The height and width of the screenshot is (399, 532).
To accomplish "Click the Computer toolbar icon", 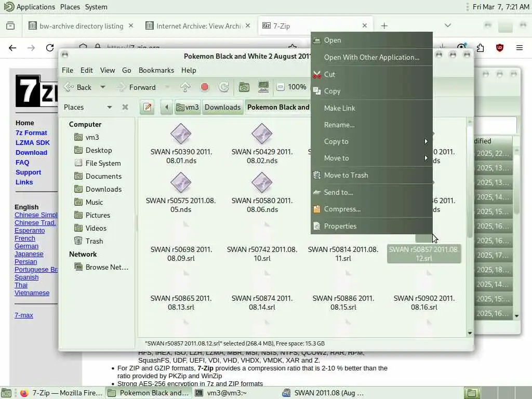I will 263,87.
